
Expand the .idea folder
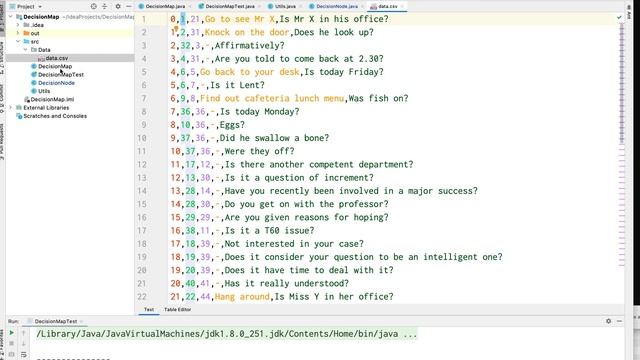coord(18,25)
